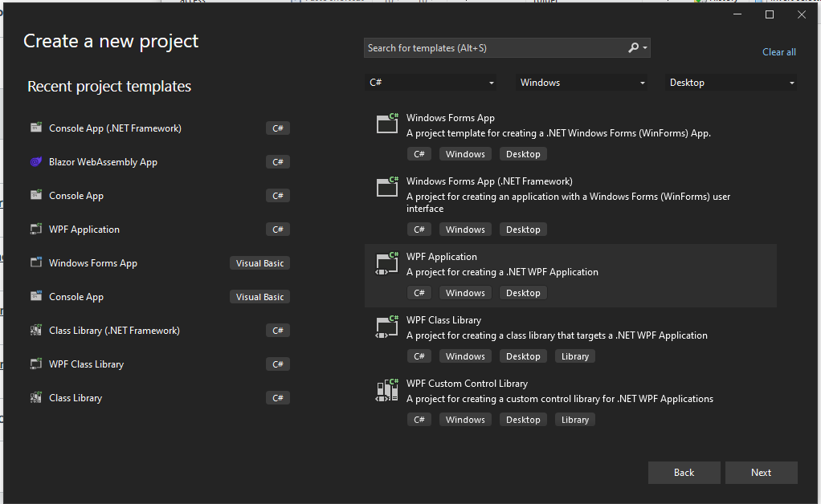
Task: Expand the search options arrow beside magnifier
Action: click(645, 47)
